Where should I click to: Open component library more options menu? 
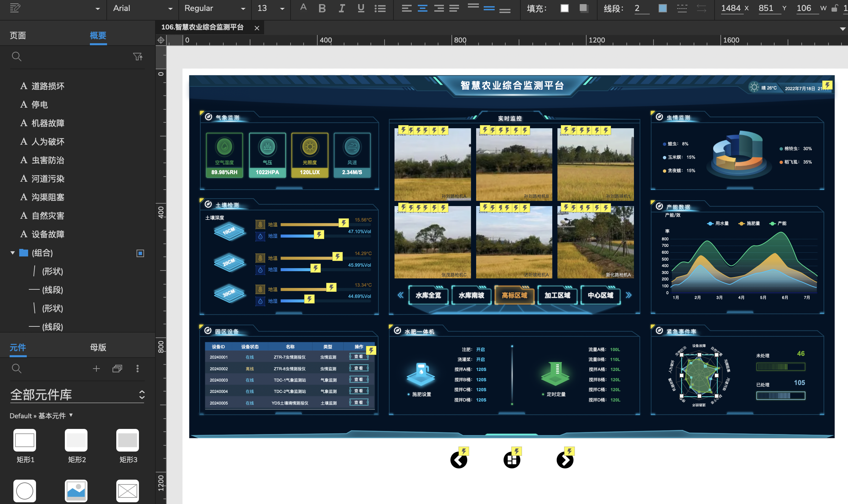tap(138, 369)
